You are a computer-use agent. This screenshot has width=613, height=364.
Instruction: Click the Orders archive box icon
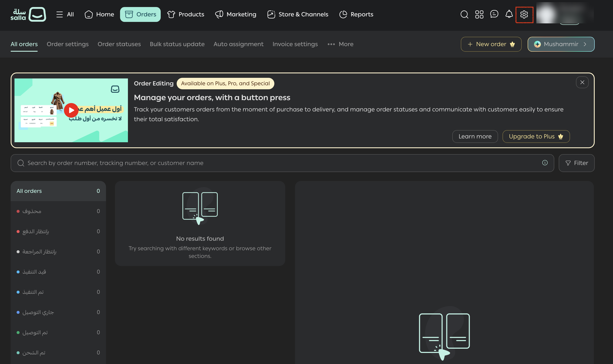[x=129, y=14]
